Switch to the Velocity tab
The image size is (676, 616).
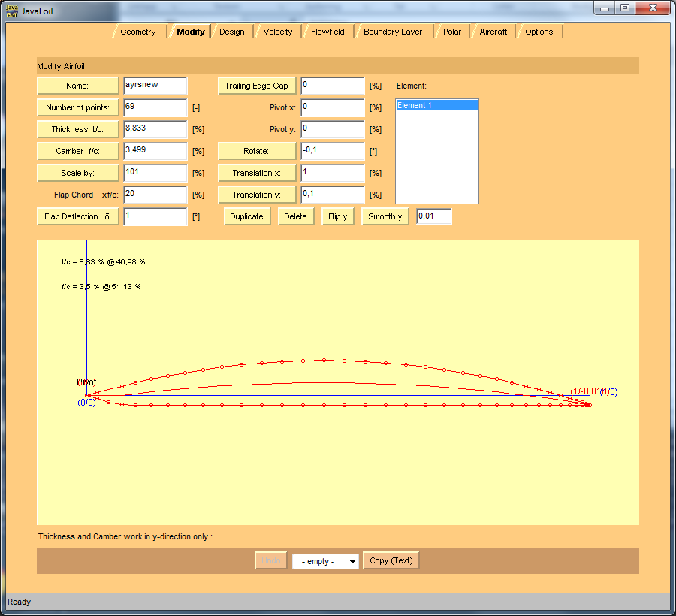(278, 32)
